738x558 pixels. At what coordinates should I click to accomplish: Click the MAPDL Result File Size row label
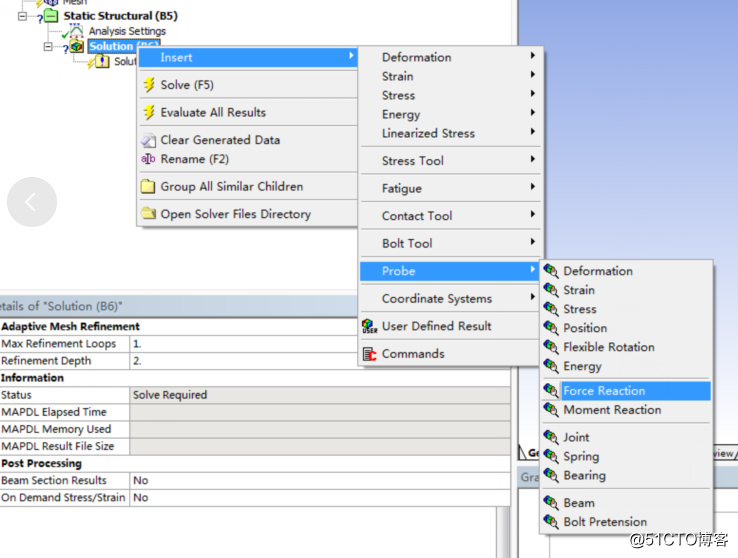tap(58, 446)
